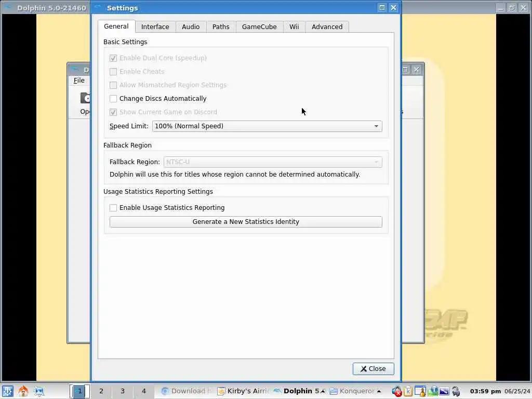The width and height of the screenshot is (532, 399).
Task: Click the date 06/25/24 in panel
Action: pos(517,391)
